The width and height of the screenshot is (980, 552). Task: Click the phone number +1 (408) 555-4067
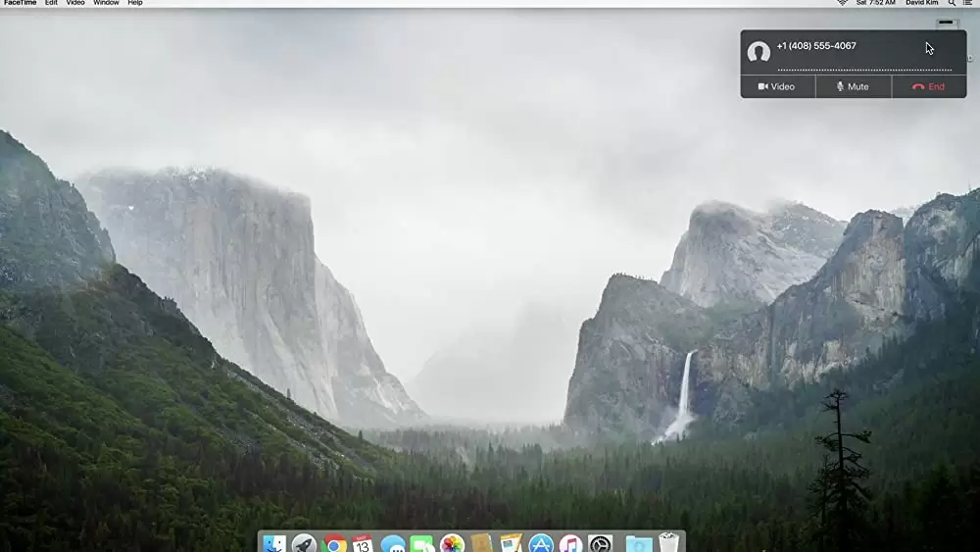[815, 46]
